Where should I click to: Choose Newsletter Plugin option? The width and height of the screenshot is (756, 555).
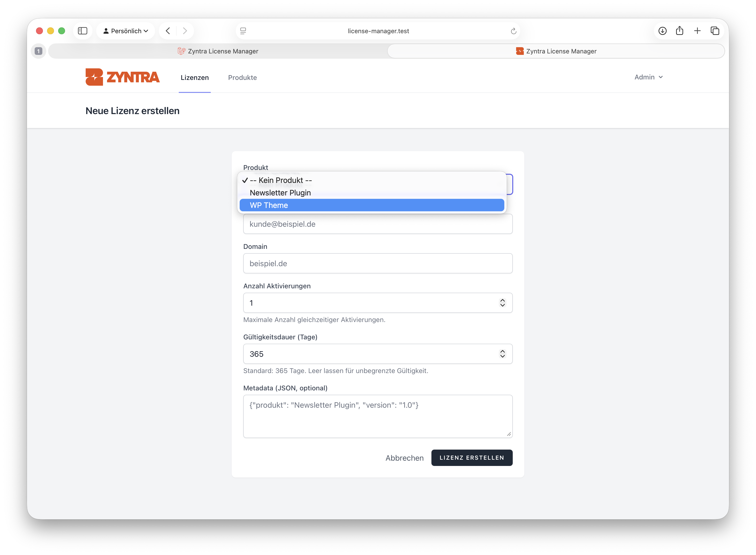(x=280, y=193)
